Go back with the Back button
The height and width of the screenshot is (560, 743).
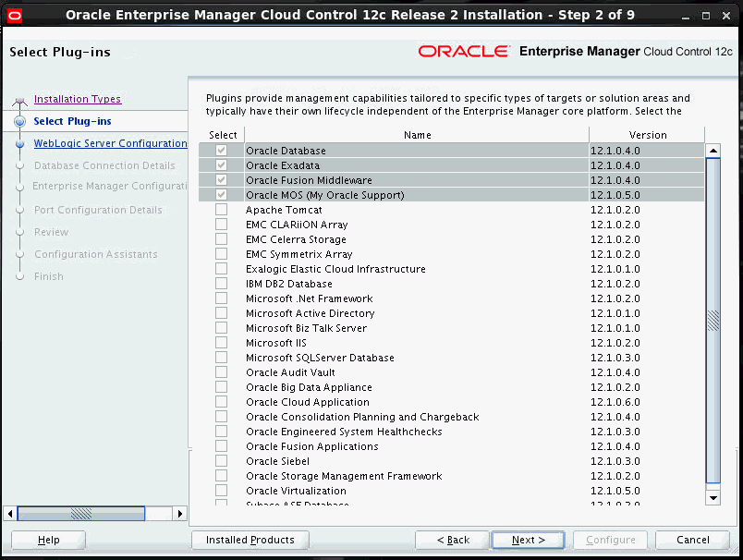[453, 540]
